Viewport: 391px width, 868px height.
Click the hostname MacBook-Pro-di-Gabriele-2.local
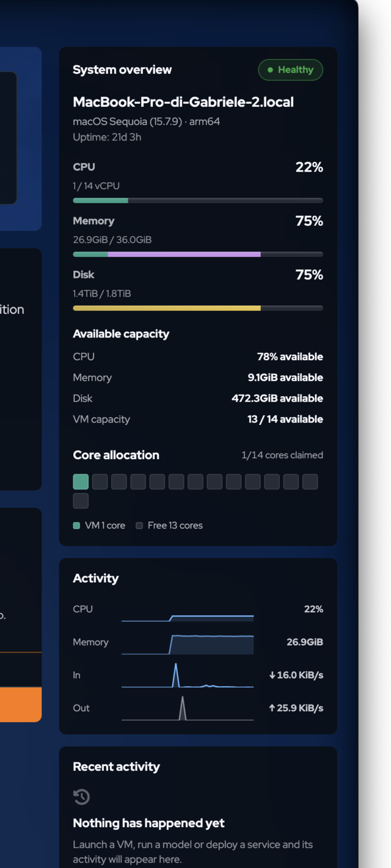coord(183,102)
